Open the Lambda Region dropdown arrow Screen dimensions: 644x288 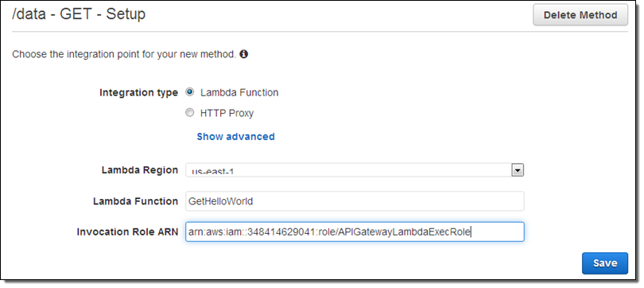(518, 170)
